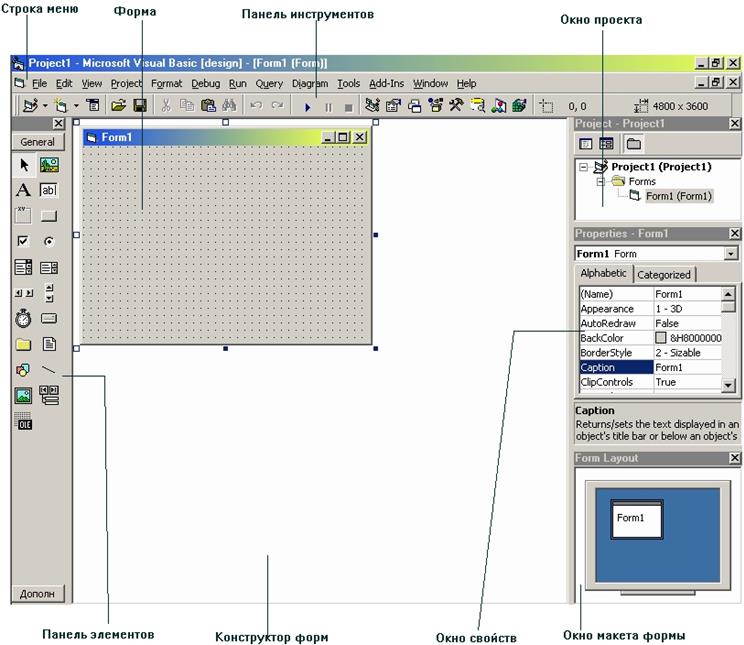Select the Data control tool
744x645 pixels.
[49, 395]
